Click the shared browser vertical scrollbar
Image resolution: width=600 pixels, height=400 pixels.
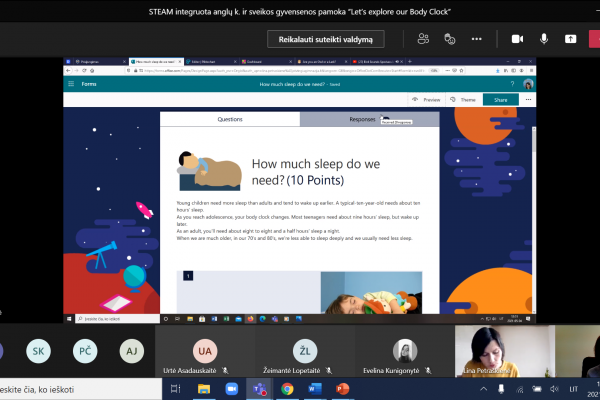coord(533,218)
